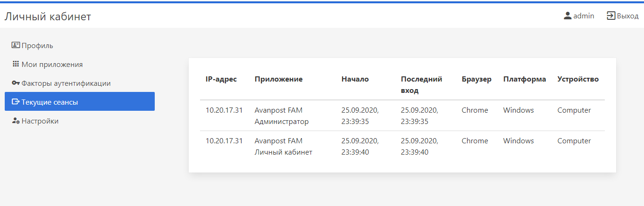Select the Avanpost FAM Администратор session row
The image size is (644, 206).
click(x=281, y=116)
